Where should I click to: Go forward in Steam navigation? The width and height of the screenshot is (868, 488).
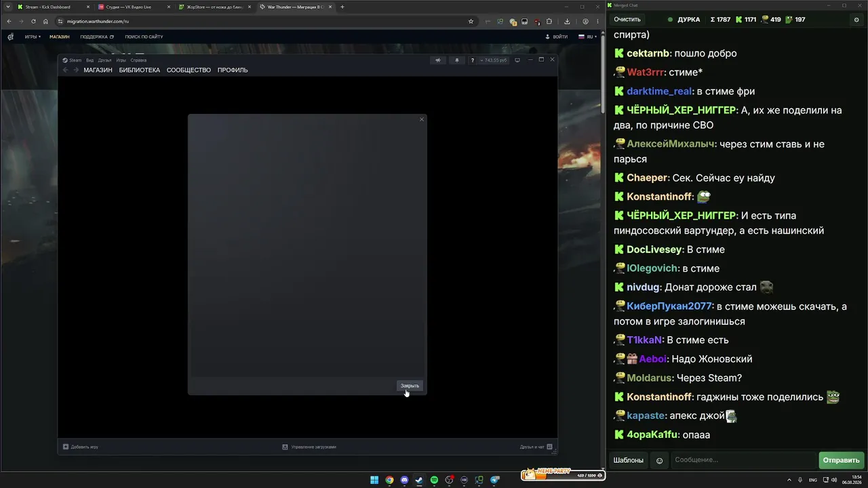click(x=76, y=70)
